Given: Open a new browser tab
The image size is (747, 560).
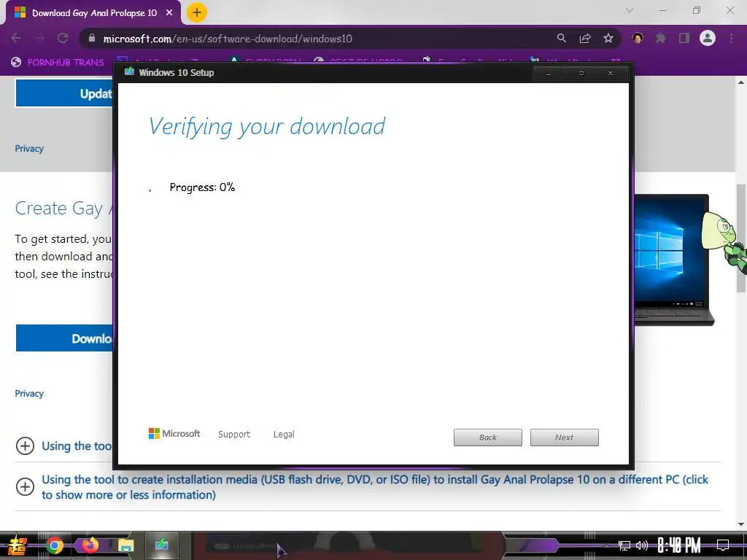Looking at the screenshot, I should pos(197,12).
